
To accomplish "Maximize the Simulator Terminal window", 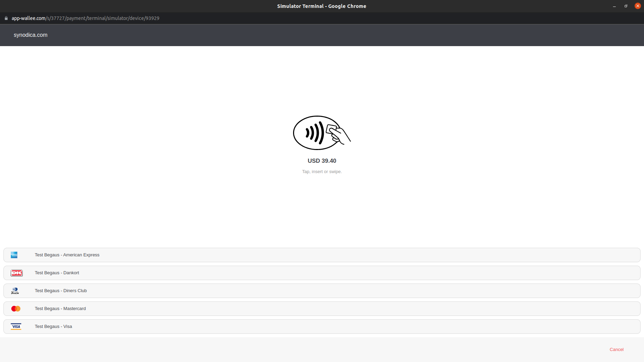I will pyautogui.click(x=626, y=6).
